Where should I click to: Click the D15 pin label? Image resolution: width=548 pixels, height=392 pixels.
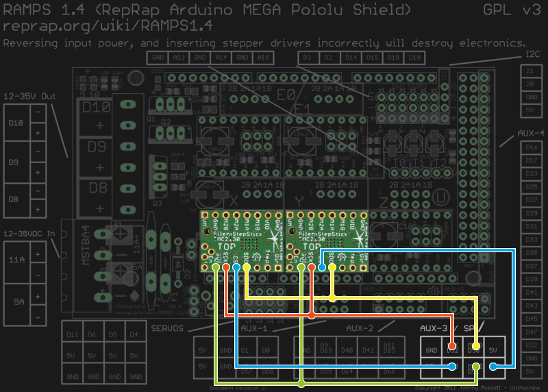pyautogui.click(x=372, y=58)
